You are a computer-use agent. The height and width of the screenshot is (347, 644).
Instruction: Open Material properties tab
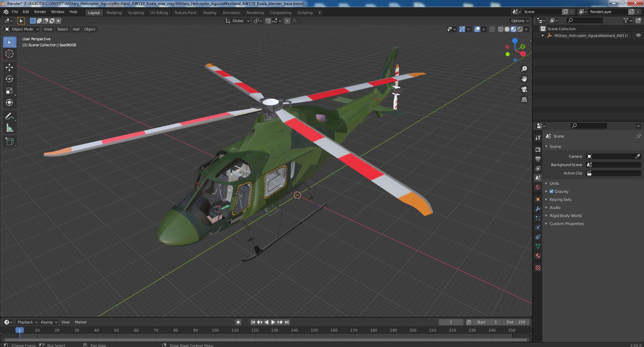click(x=538, y=256)
